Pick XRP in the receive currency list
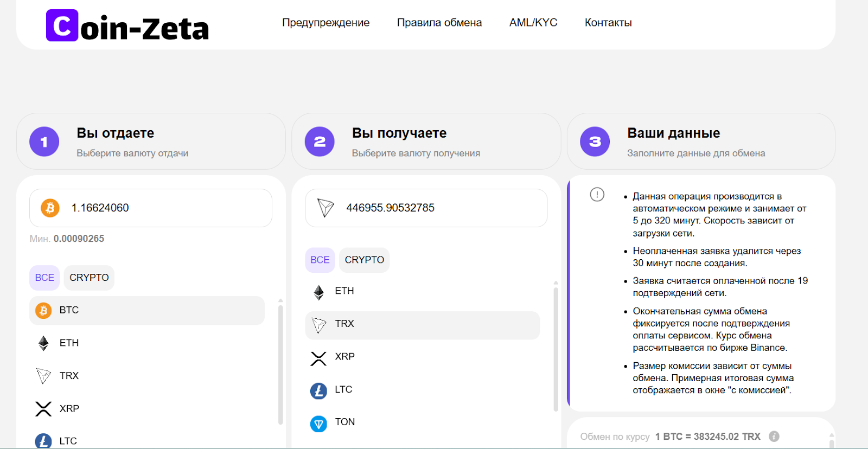The width and height of the screenshot is (868, 449). coord(344,357)
